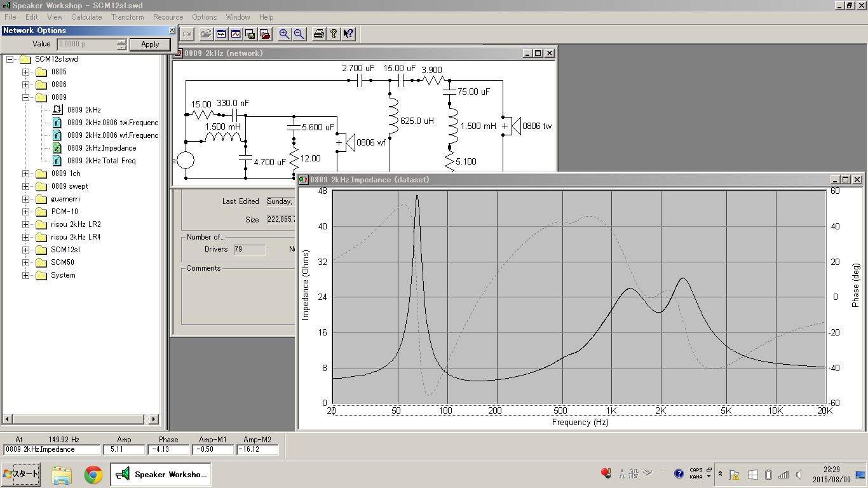The image size is (868, 488).
Task: Click the save data grid toolbar icon
Action: point(250,34)
